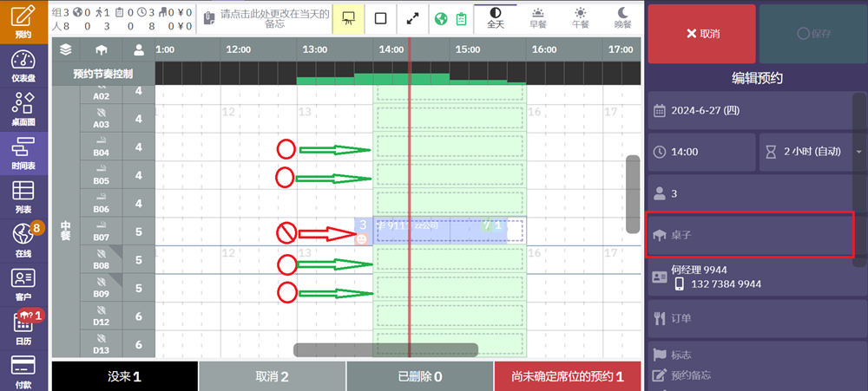
Task: Click the vertical scrollbar of the timeline
Action: pos(633,194)
